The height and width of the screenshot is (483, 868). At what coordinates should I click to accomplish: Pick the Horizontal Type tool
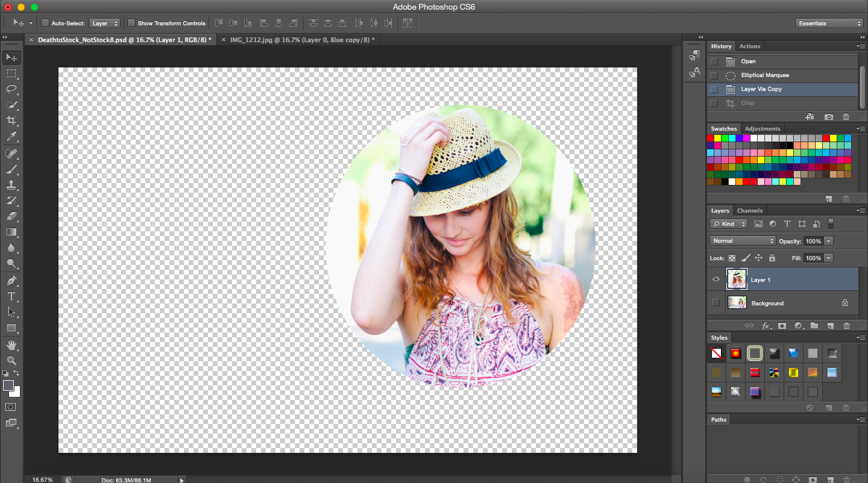[x=11, y=296]
